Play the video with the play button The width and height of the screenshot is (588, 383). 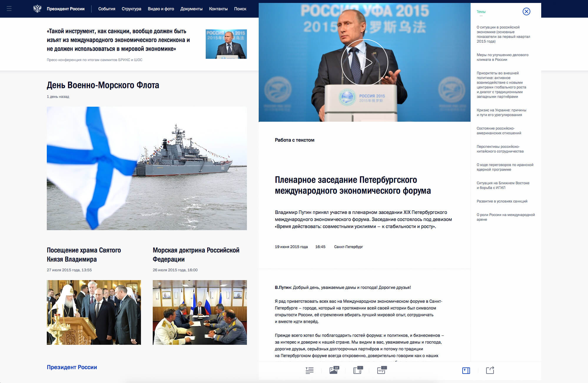click(x=364, y=62)
